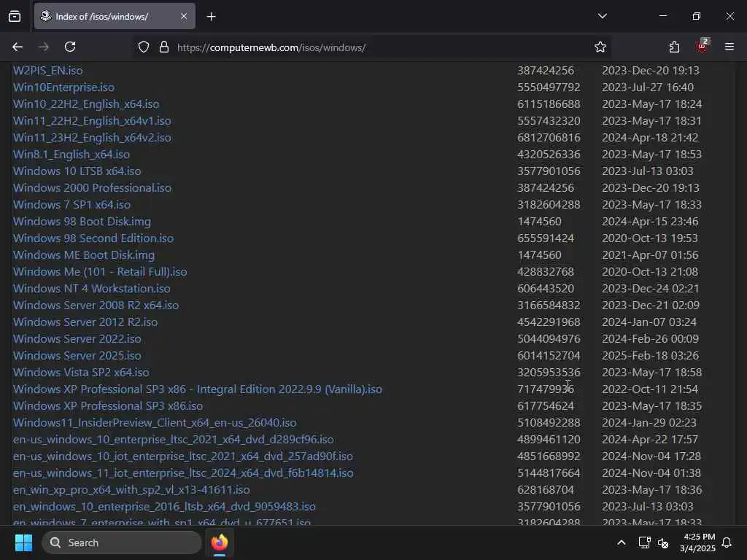Select size value 655591424

(x=546, y=238)
